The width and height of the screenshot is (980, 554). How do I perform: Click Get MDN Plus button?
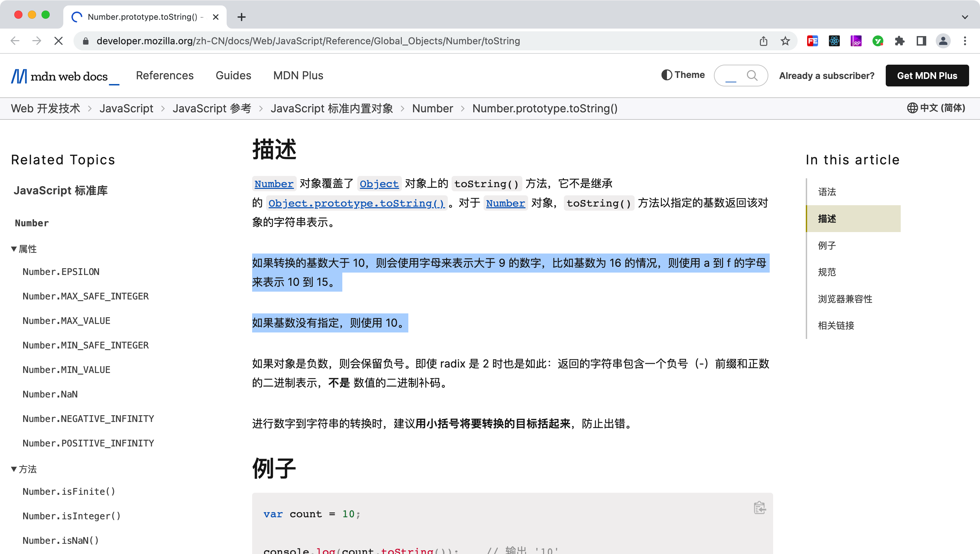point(927,75)
